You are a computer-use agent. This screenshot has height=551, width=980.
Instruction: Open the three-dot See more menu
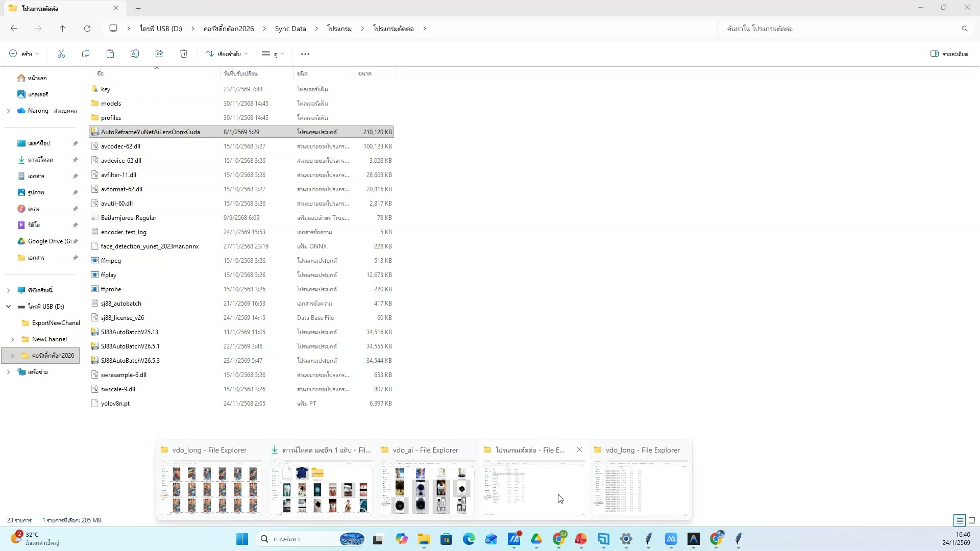coord(305,54)
